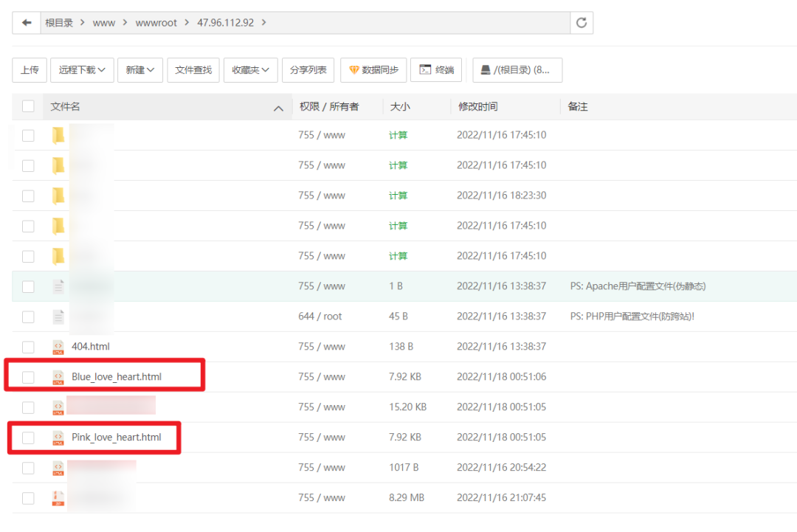Click the 404.html file icon
The width and height of the screenshot is (797, 532).
point(58,347)
